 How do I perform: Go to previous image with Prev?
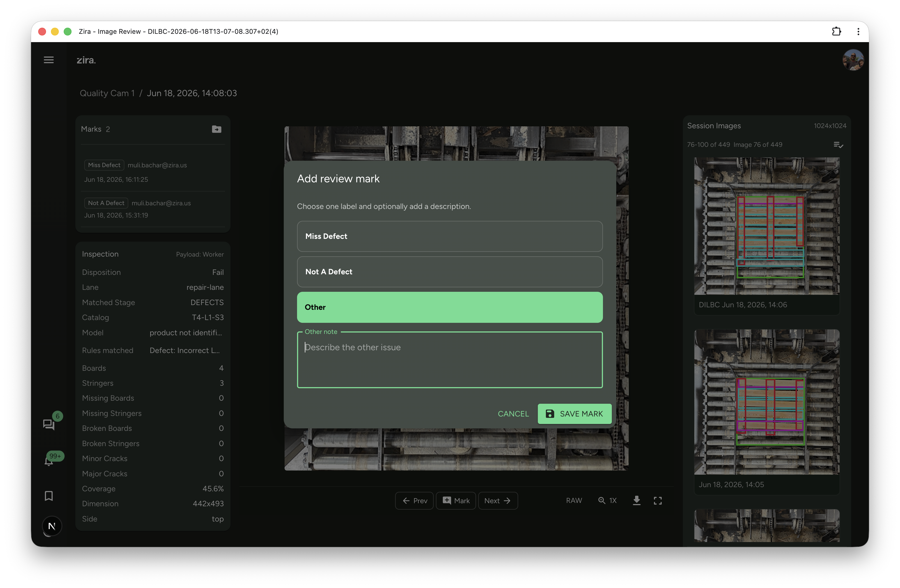click(415, 501)
